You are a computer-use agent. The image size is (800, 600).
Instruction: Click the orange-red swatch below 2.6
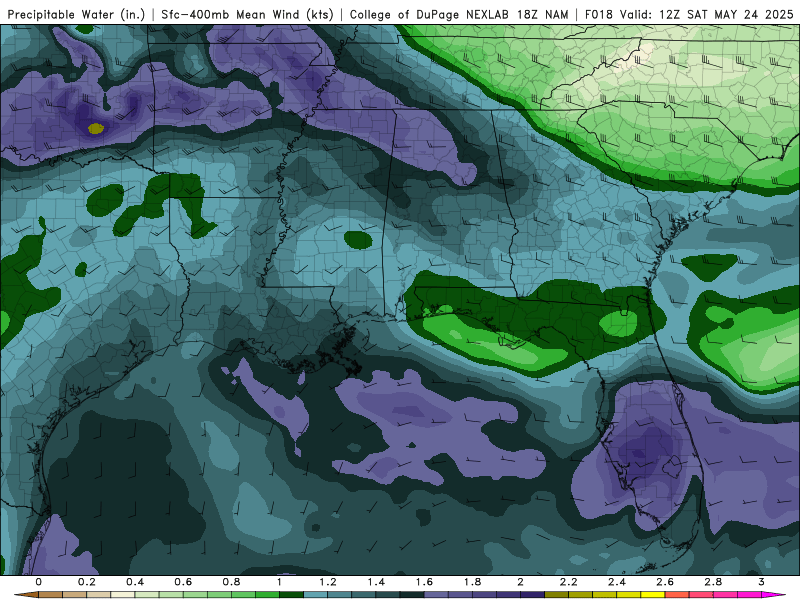pos(678,595)
